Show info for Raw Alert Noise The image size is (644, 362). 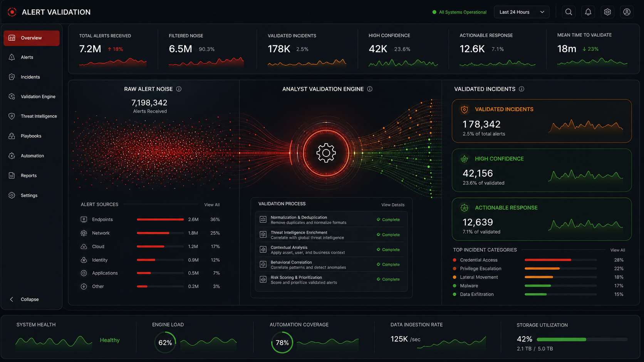pyautogui.click(x=179, y=89)
